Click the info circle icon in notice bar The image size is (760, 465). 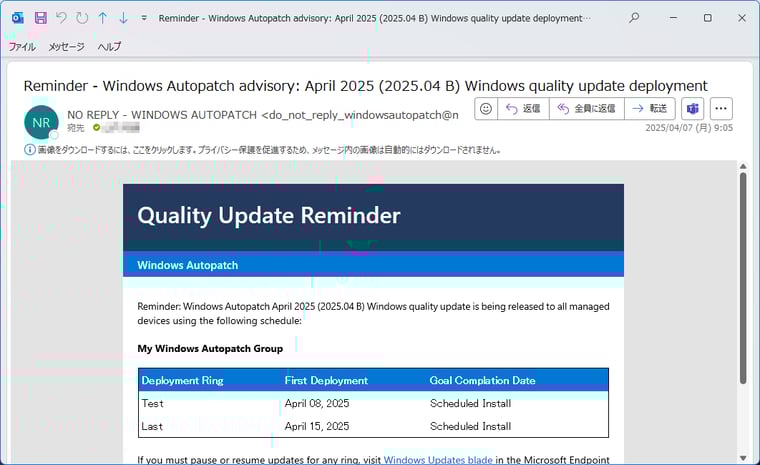point(30,150)
